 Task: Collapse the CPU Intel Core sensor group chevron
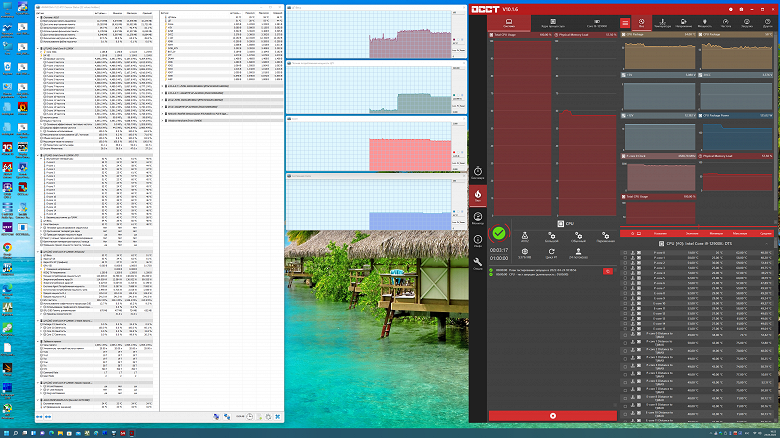pos(767,244)
